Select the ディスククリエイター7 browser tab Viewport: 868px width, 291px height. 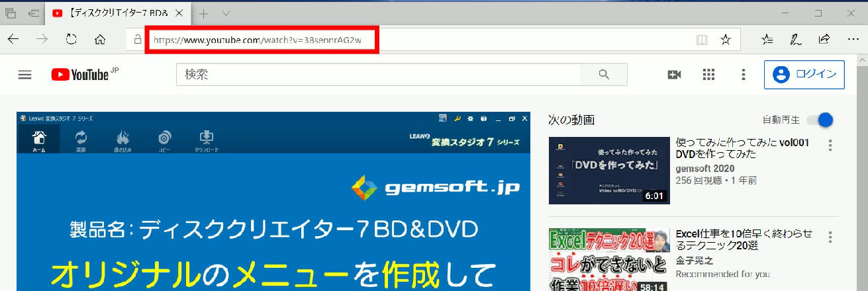pos(113,13)
